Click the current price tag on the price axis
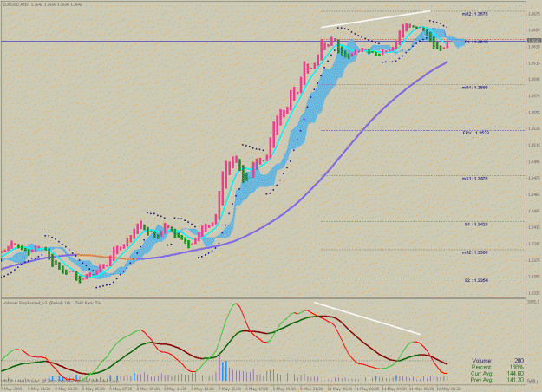This screenshot has height=392, width=542. pyautogui.click(x=534, y=41)
